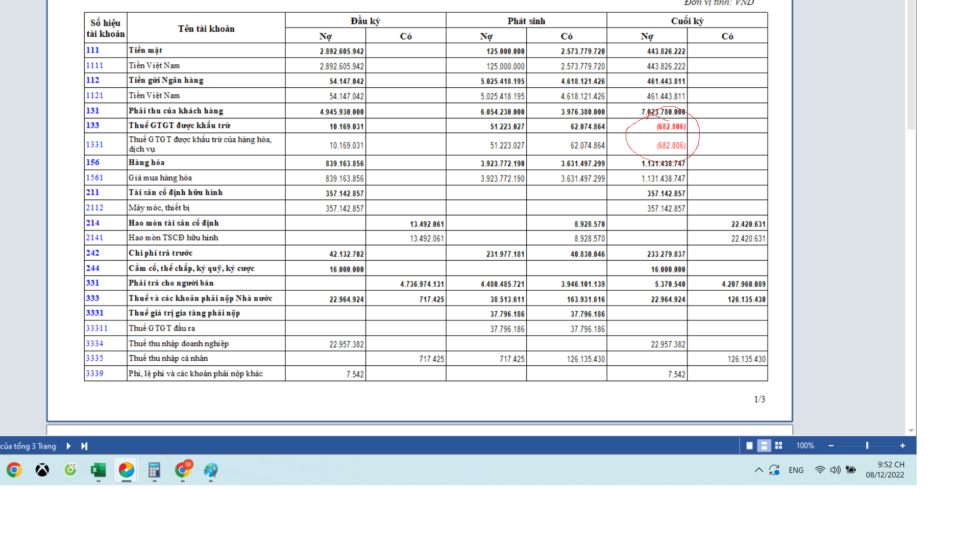
Task: Open Calculator from the taskbar
Action: (x=154, y=470)
